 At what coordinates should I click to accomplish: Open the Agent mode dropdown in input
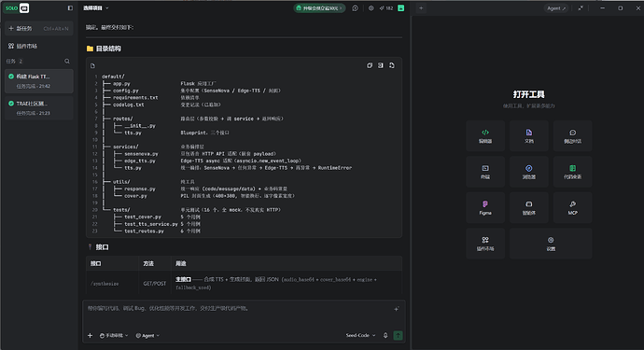[147, 336]
